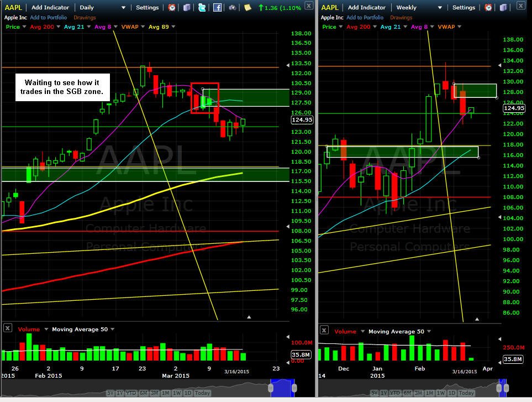Click the left range slider handle on daily chart
Viewport: 532px width, 402px height.
tap(271, 388)
